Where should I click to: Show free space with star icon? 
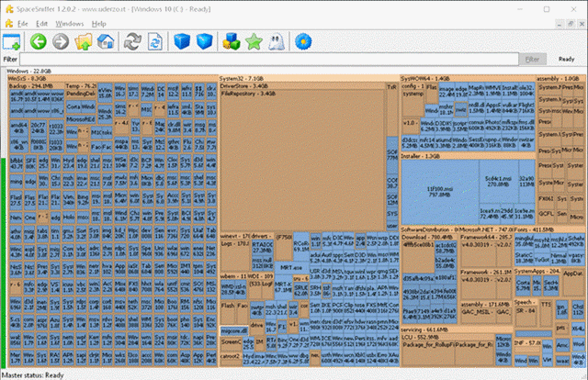click(x=254, y=41)
